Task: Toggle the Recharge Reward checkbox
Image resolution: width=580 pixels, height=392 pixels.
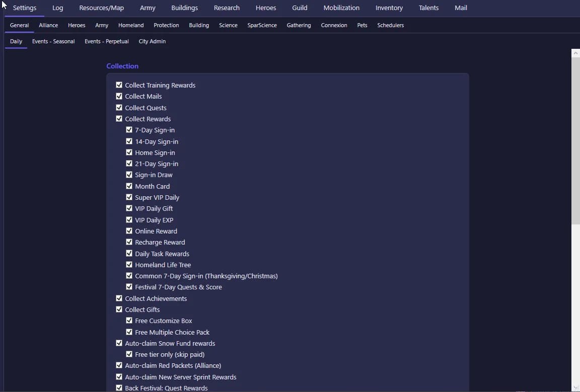Action: pyautogui.click(x=129, y=242)
